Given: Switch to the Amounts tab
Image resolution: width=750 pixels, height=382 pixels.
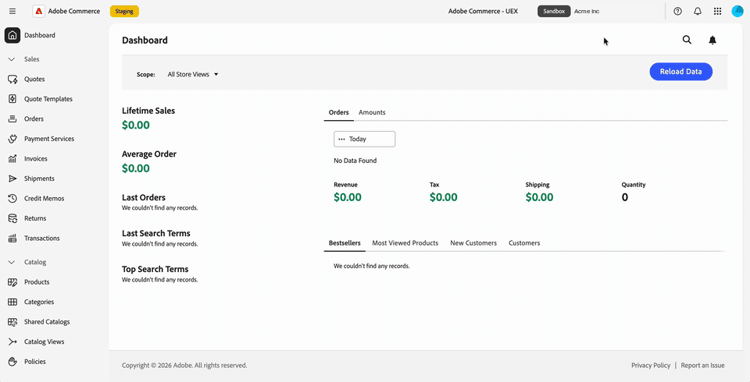Looking at the screenshot, I should (x=372, y=112).
